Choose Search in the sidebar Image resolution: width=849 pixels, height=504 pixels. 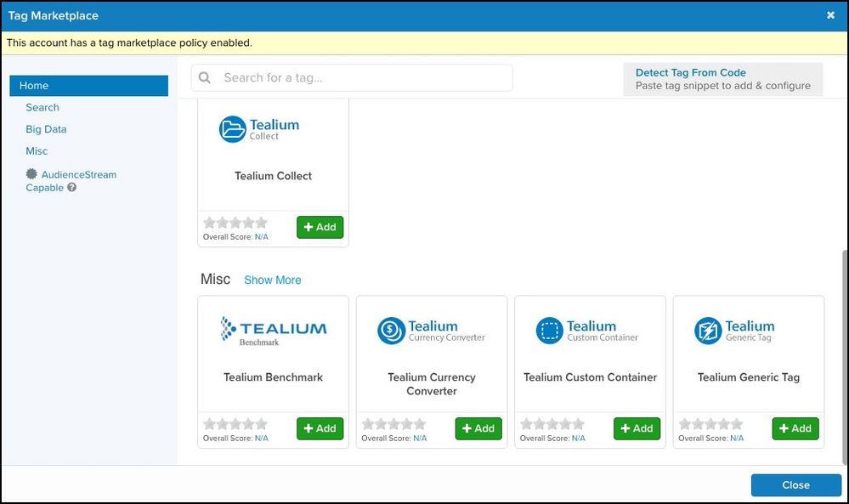click(42, 108)
